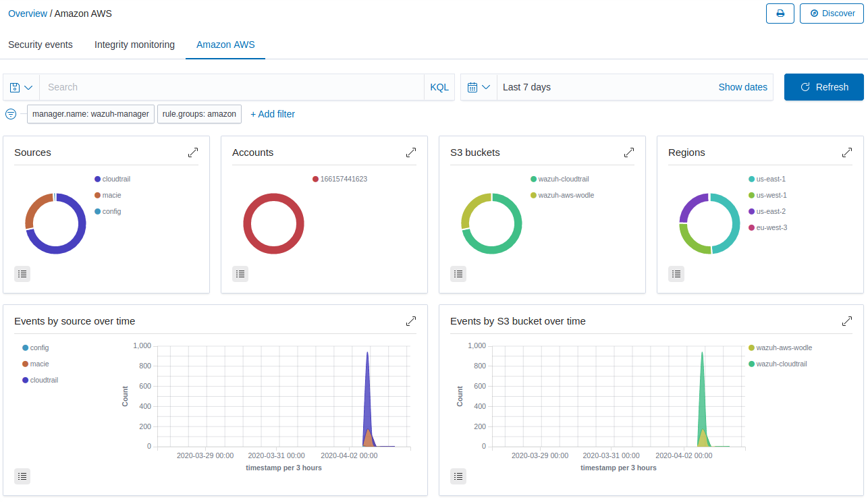This screenshot has width=868, height=502.
Task: Click wazuh-cloudtrail legend in S3 bucket timeline
Action: [778, 364]
